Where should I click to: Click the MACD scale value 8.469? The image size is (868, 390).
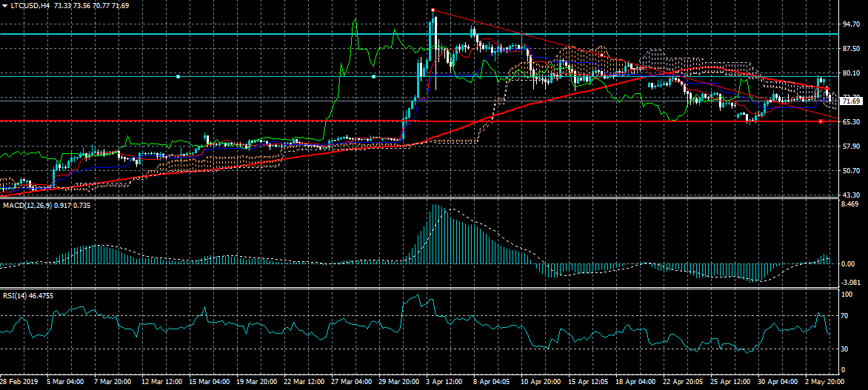[849, 204]
